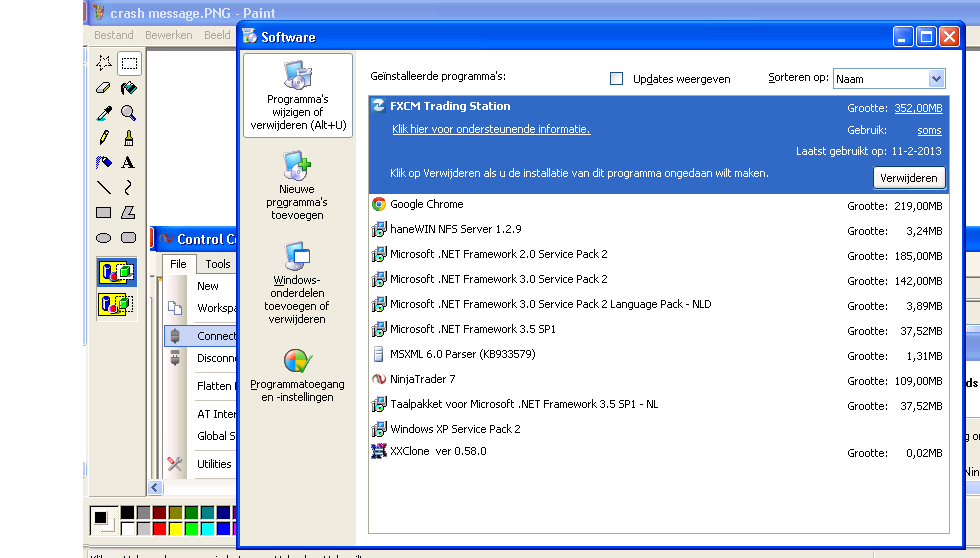
Task: Click the 352,00MB size link
Action: pyautogui.click(x=918, y=108)
